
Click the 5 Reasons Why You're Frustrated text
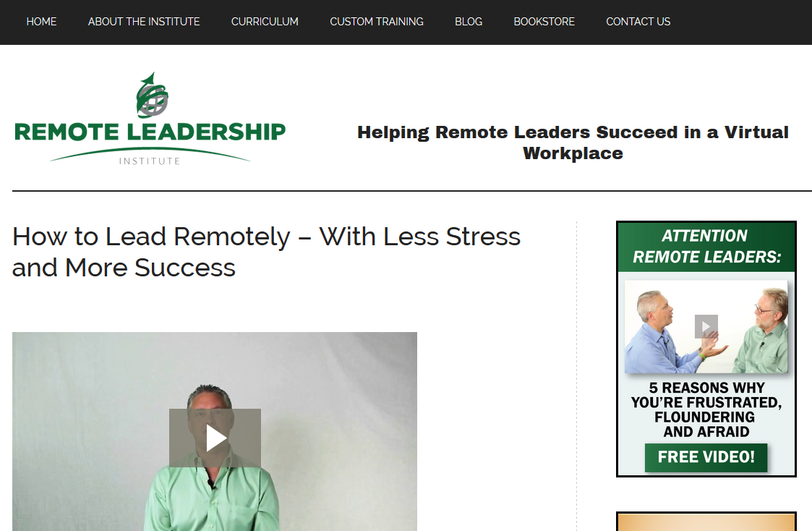click(x=706, y=409)
